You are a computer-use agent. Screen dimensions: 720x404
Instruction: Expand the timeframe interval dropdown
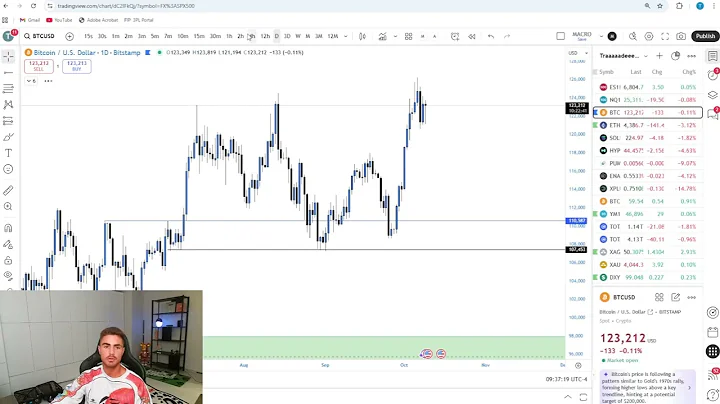[x=346, y=36]
